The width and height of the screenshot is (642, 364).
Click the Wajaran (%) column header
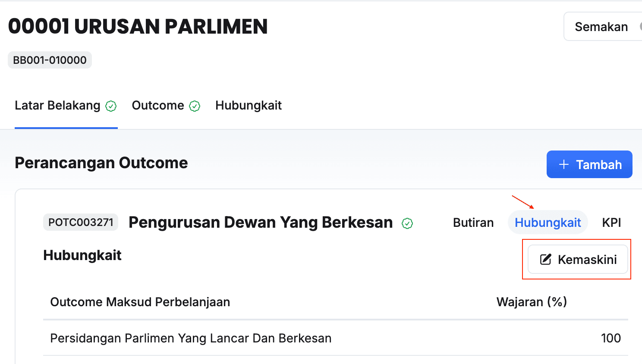[x=532, y=302]
